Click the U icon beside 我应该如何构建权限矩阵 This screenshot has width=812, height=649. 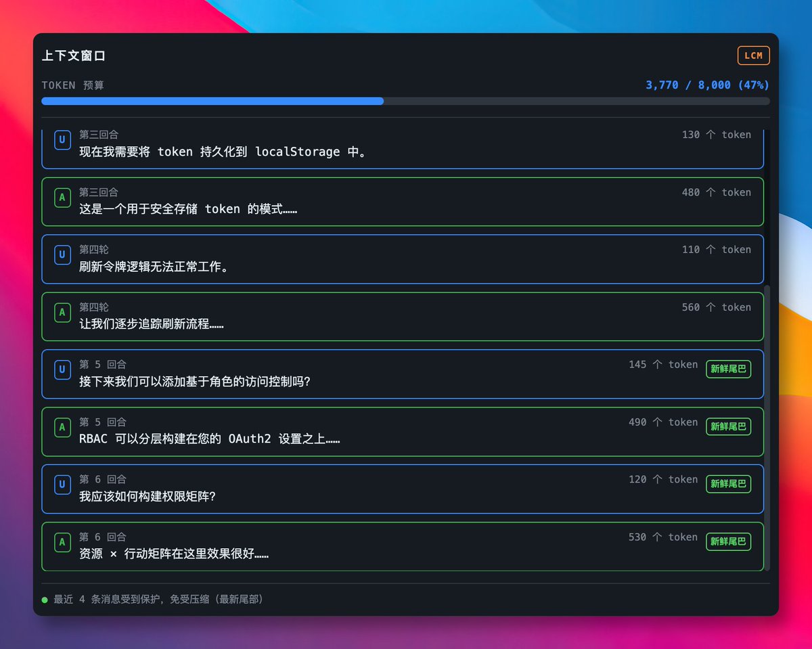point(62,485)
